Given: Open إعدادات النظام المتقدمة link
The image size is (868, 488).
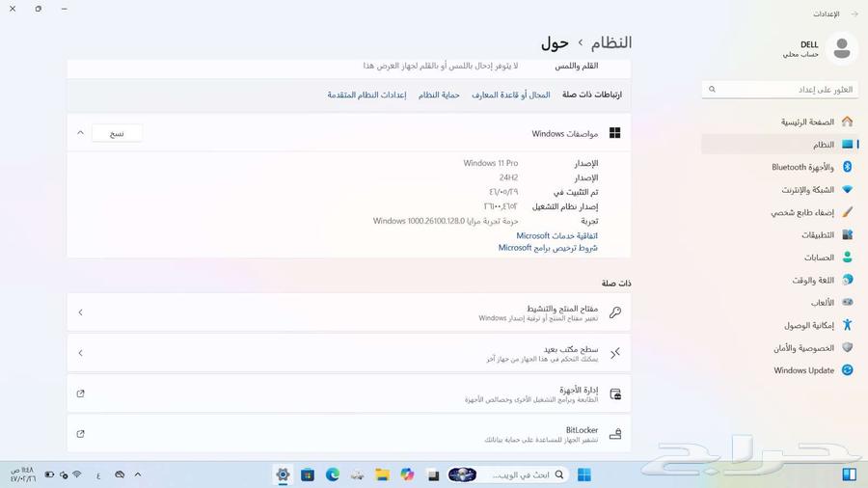Looking at the screenshot, I should (366, 95).
